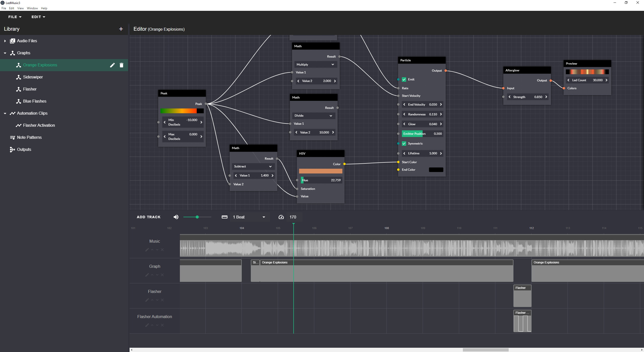The image size is (644, 352).
Task: Click the tempo speedometer icon
Action: [281, 217]
